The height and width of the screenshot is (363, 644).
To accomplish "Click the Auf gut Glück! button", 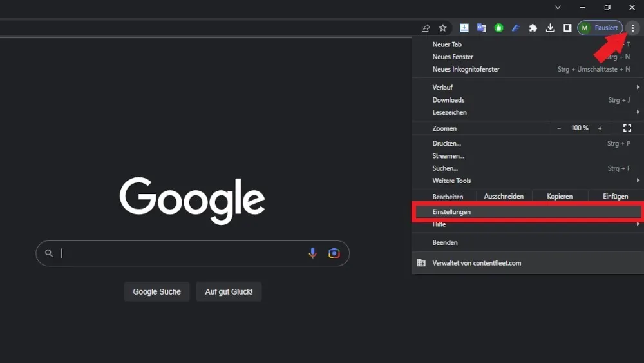I will (229, 292).
